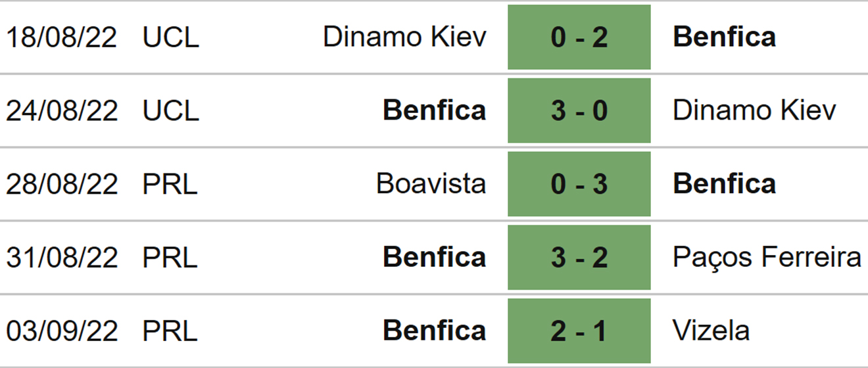
Task: Click Benfica in the Vizela match row
Action: (x=434, y=331)
